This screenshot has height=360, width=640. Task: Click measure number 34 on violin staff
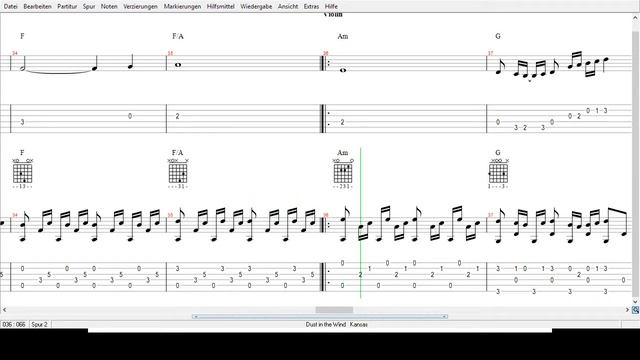click(x=15, y=53)
